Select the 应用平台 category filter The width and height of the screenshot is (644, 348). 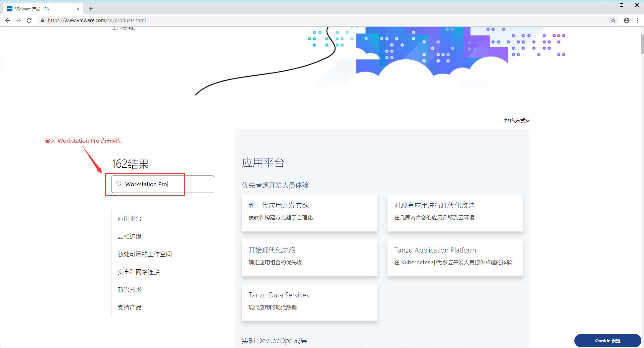coord(130,218)
